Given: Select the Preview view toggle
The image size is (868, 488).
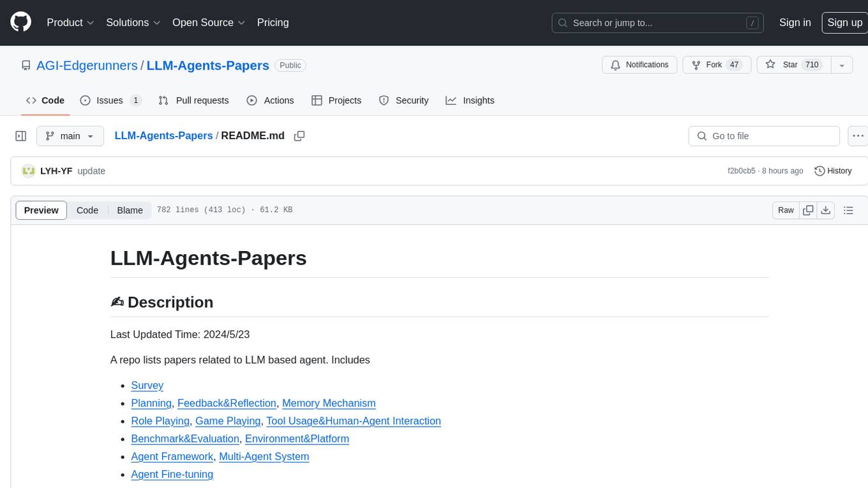Looking at the screenshot, I should pyautogui.click(x=41, y=210).
